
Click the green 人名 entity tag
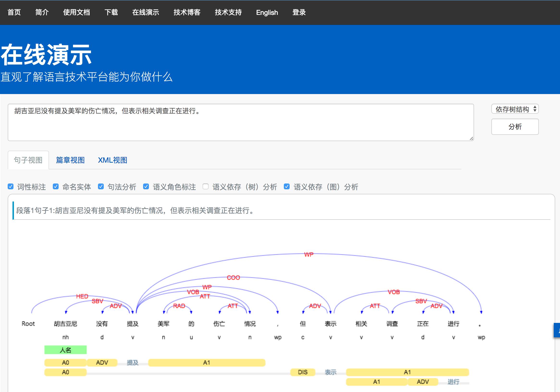[x=65, y=350]
